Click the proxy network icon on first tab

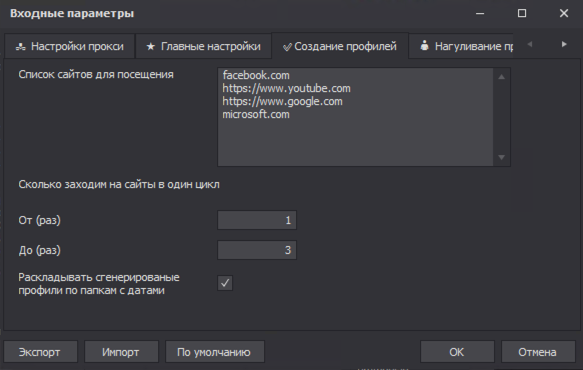(x=21, y=47)
